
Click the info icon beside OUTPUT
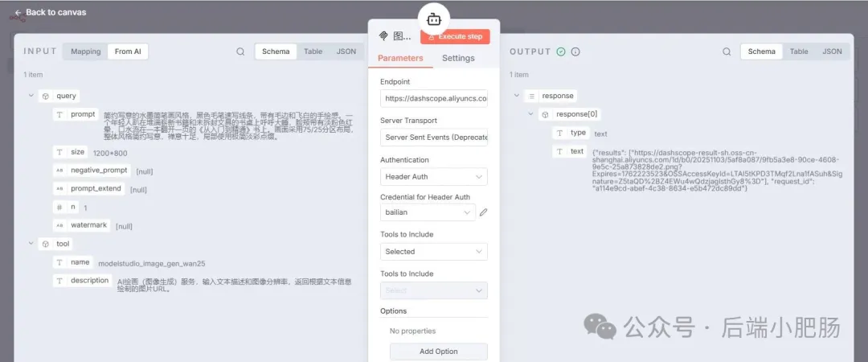pyautogui.click(x=575, y=51)
